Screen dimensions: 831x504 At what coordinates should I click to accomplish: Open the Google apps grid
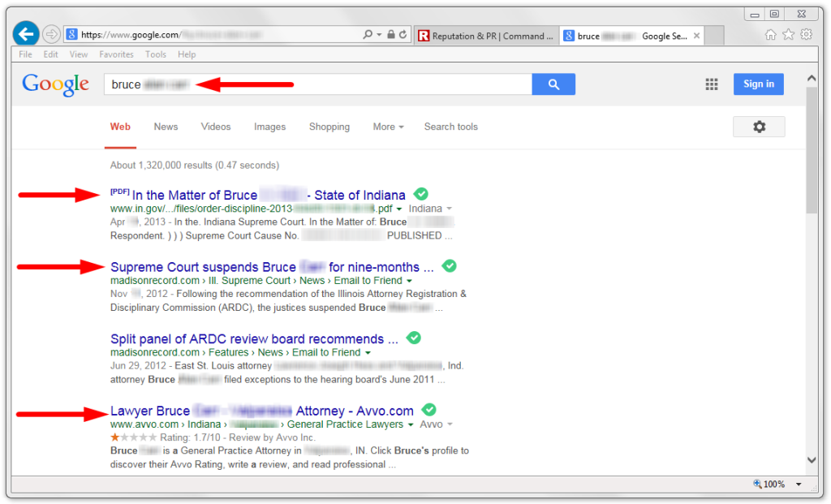click(712, 84)
